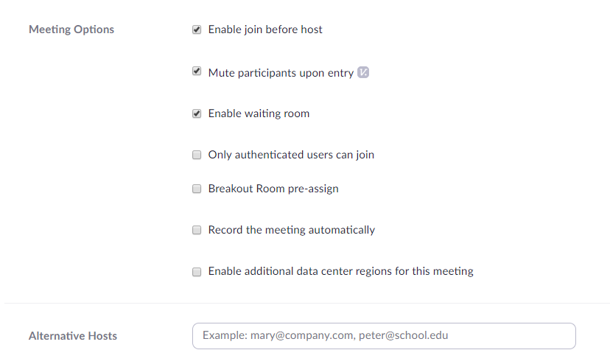Click the 'Mute participants upon entry' label text
This screenshot has width=610, height=364.
pyautogui.click(x=281, y=73)
